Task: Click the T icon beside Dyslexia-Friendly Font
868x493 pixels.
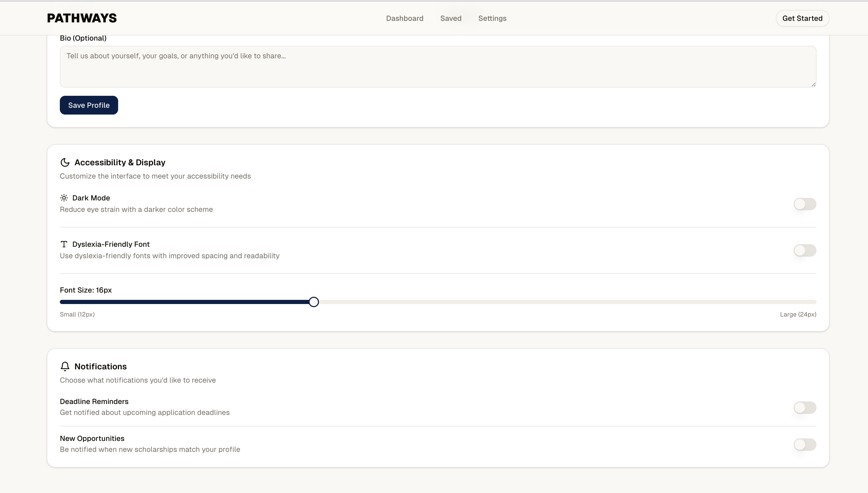Action: coord(64,244)
